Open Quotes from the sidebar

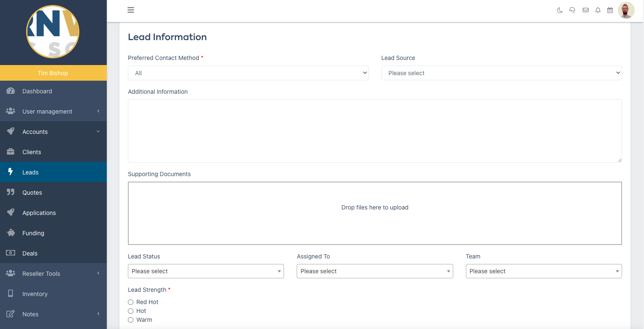click(32, 193)
